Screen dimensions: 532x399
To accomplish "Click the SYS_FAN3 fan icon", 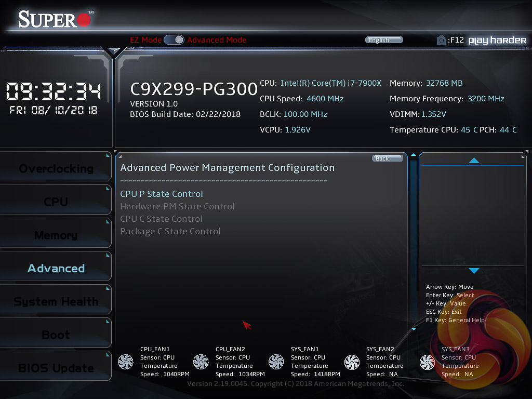I will coord(427,362).
